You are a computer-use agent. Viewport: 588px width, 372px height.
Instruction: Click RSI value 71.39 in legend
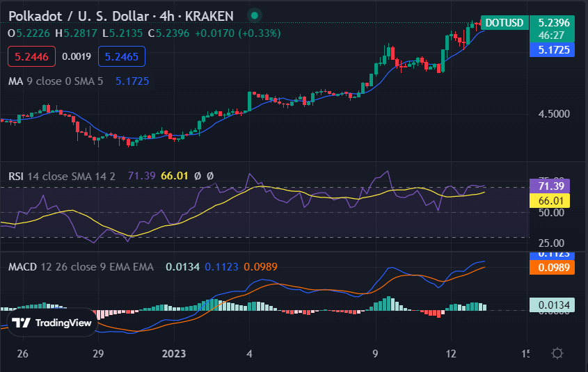tap(141, 176)
